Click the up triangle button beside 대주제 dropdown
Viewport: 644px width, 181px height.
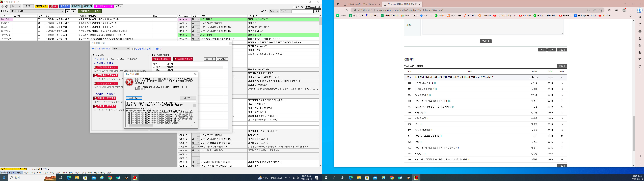tap(68, 11)
